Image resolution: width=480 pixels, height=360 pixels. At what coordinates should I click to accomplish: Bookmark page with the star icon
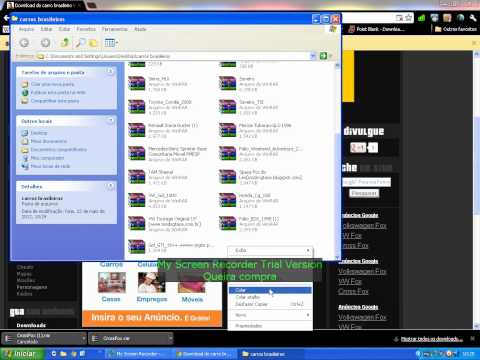[x=409, y=18]
